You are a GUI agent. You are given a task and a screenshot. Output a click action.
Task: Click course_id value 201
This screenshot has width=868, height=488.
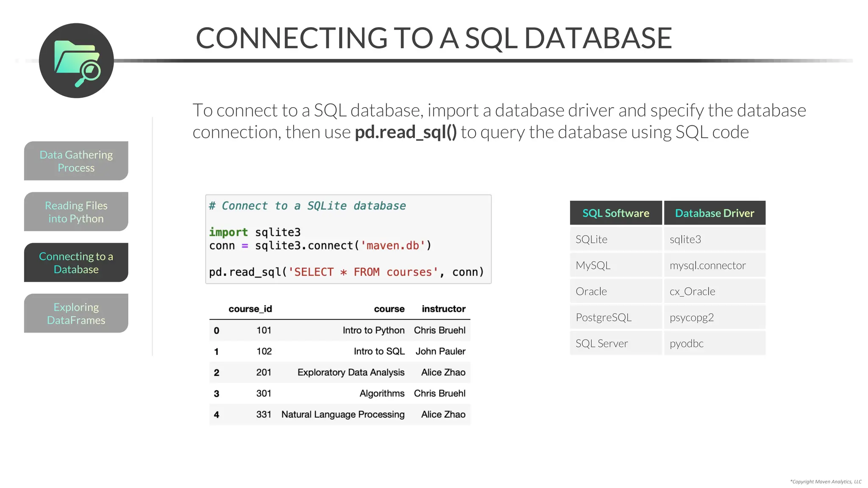[264, 372]
